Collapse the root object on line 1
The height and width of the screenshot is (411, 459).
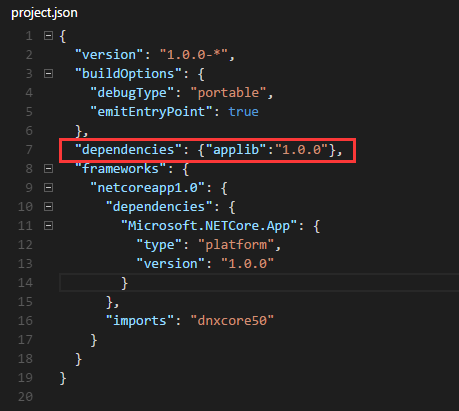tap(48, 35)
